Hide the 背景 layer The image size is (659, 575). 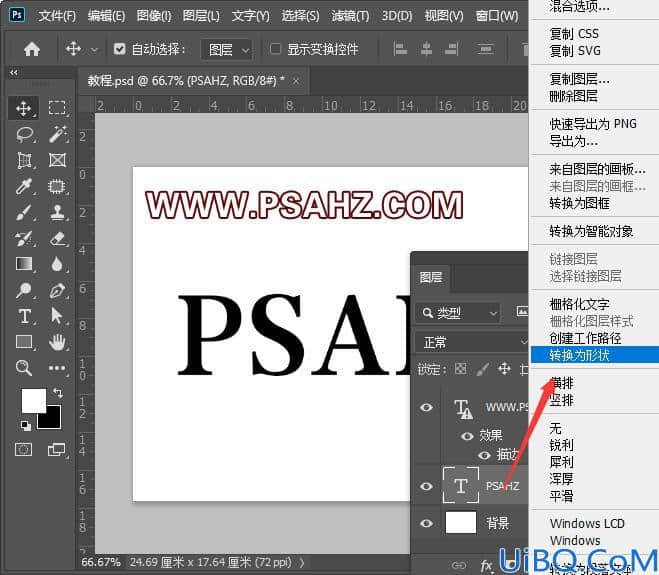tap(426, 523)
